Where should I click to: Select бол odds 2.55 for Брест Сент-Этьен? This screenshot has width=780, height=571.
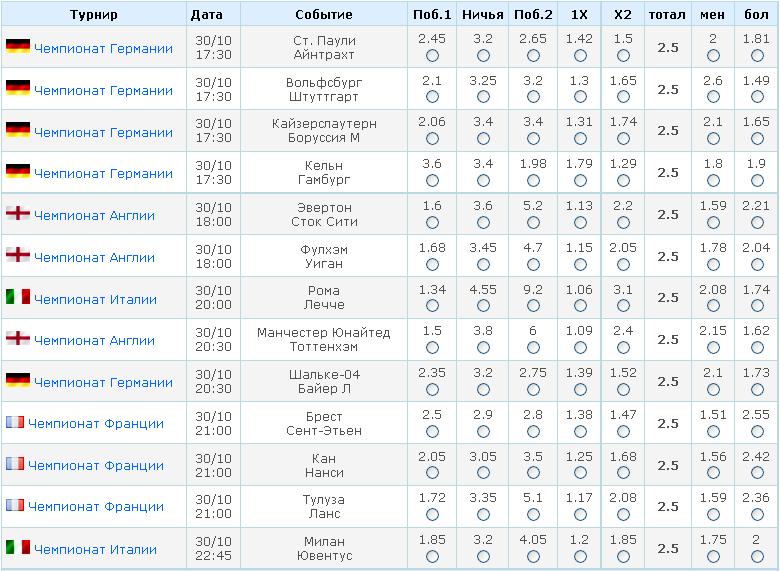pyautogui.click(x=757, y=431)
